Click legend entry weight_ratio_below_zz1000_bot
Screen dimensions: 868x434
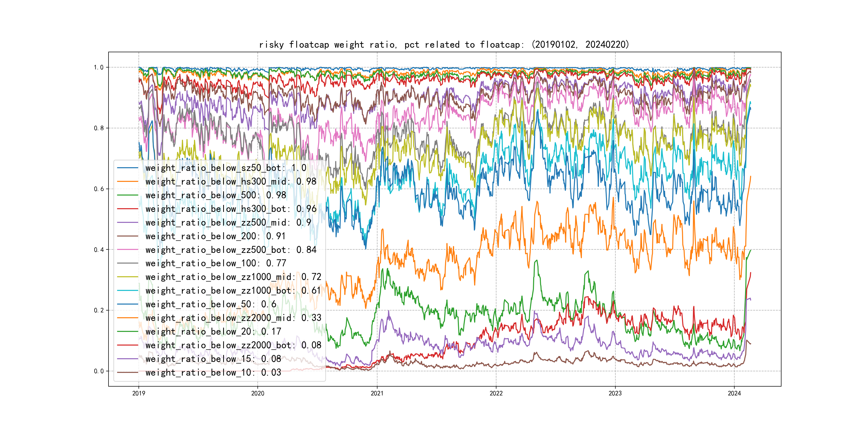point(233,290)
